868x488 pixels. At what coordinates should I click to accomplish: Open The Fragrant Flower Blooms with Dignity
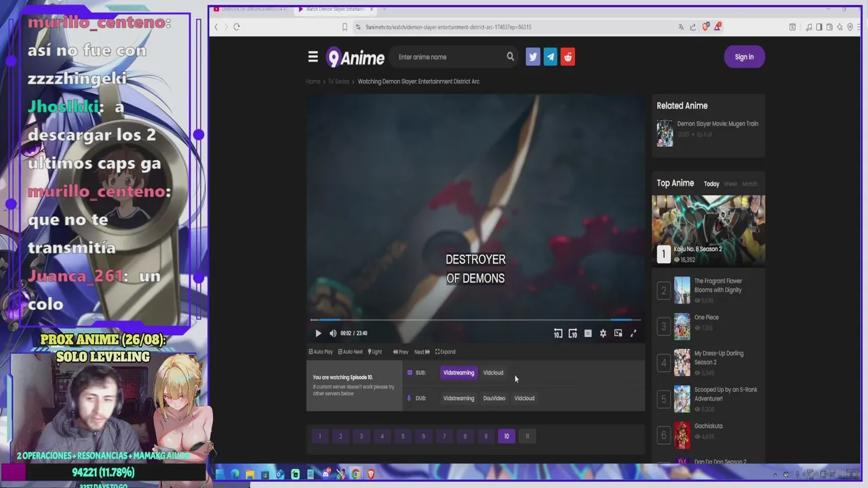point(718,285)
